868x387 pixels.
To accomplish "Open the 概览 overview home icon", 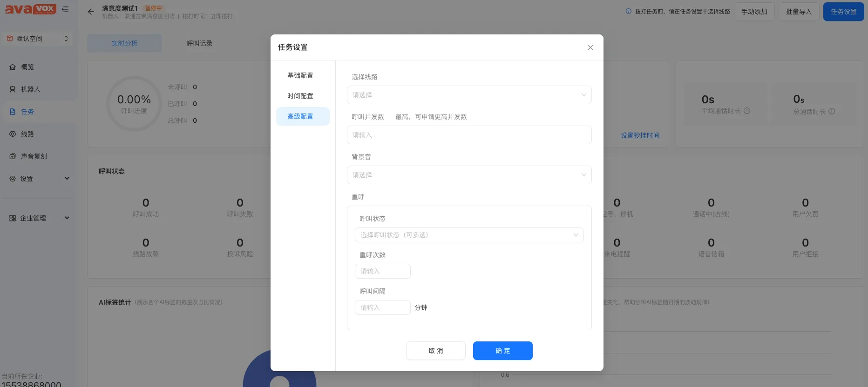I will (x=13, y=67).
